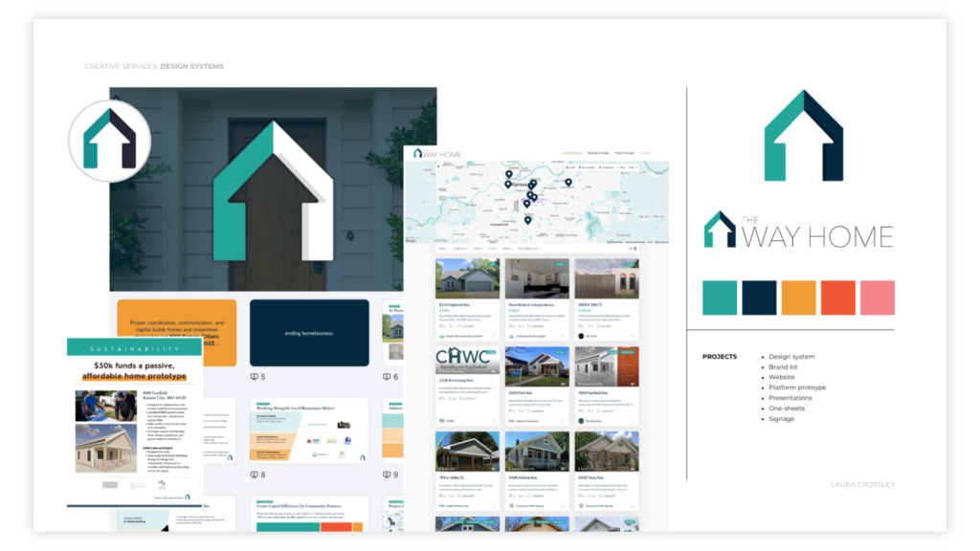Screen dimensions: 980x551
Task: Select the 'Create Capital Efficiency' slide
Action: [x=309, y=514]
